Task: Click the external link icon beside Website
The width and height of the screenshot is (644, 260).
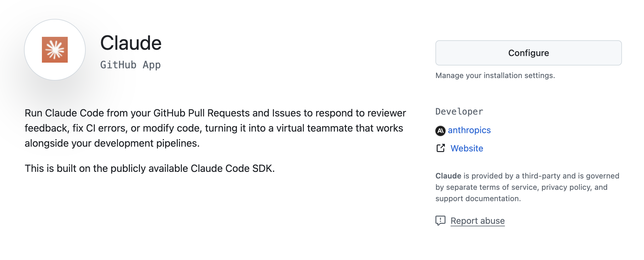Action: click(x=440, y=148)
